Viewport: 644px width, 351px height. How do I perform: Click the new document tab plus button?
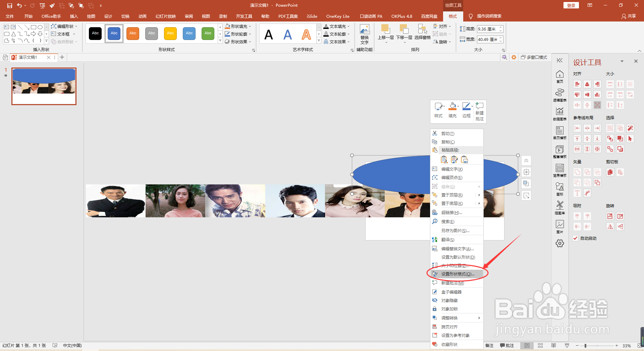coord(62,57)
